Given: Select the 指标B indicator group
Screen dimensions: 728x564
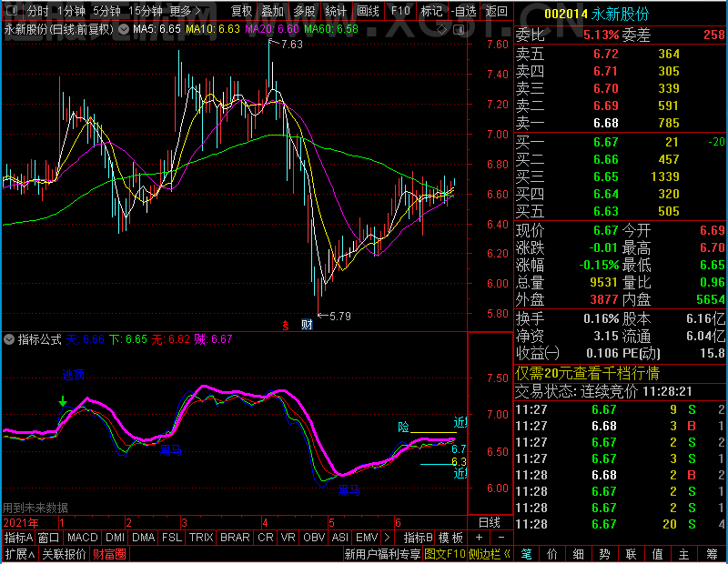Looking at the screenshot, I should pos(419,538).
